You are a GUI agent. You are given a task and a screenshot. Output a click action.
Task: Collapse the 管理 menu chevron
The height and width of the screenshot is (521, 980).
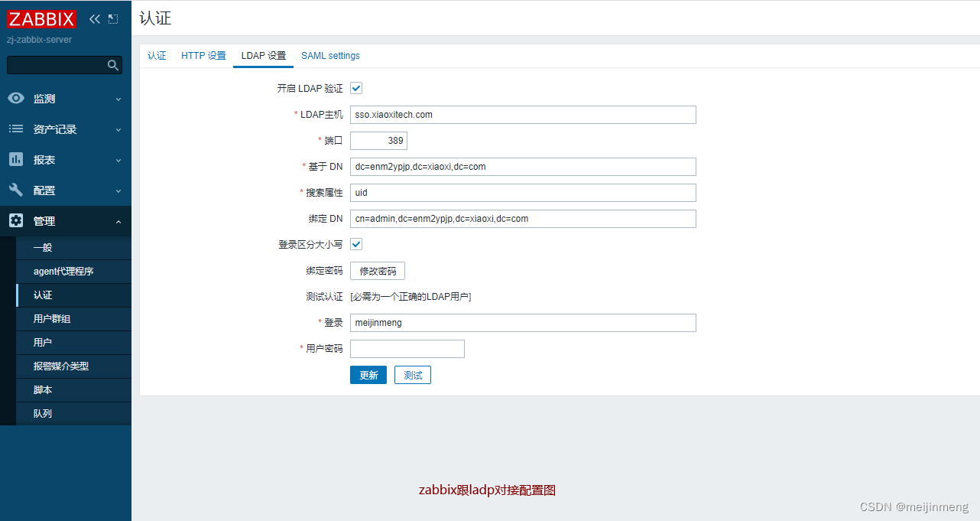click(x=118, y=222)
